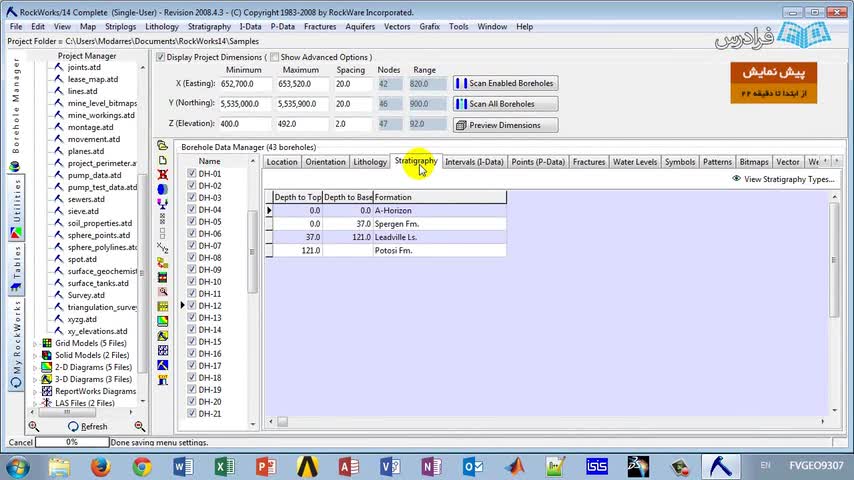Click the open-folder icon in the borehole toolbar

[x=162, y=145]
